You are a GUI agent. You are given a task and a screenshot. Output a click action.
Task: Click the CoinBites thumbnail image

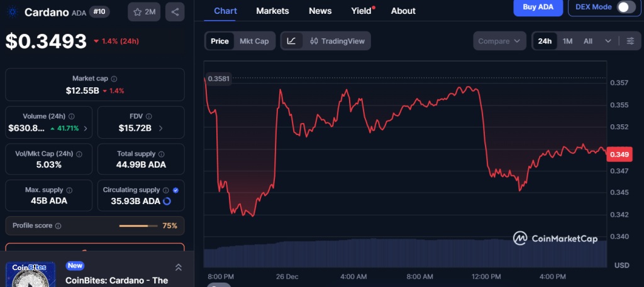(x=30, y=274)
